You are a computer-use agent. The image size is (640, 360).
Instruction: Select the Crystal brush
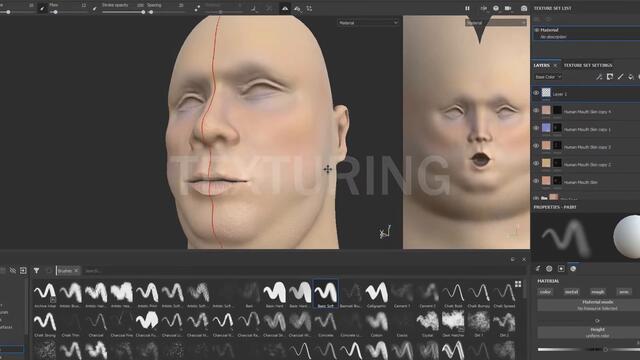pyautogui.click(x=427, y=324)
